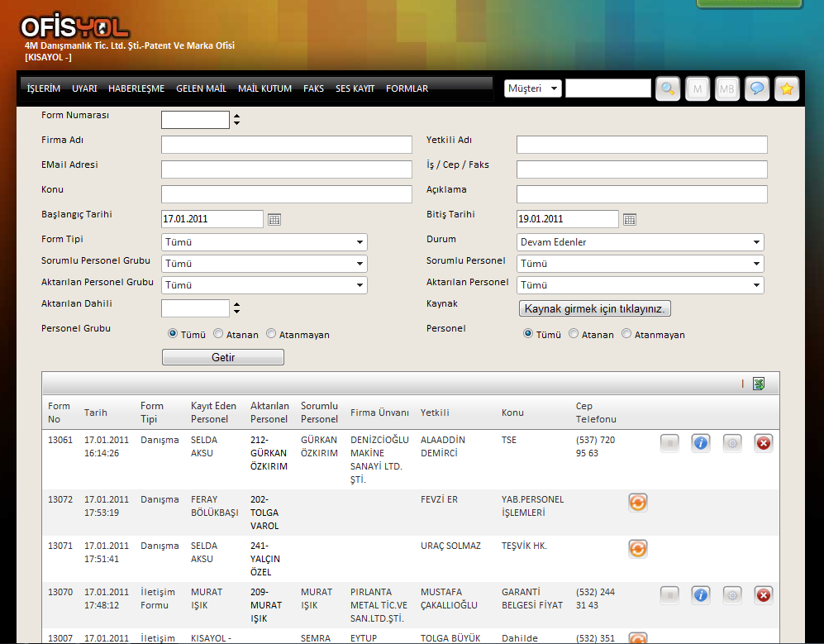Click the yellow star favorites icon
This screenshot has width=824, height=644.
coord(787,88)
